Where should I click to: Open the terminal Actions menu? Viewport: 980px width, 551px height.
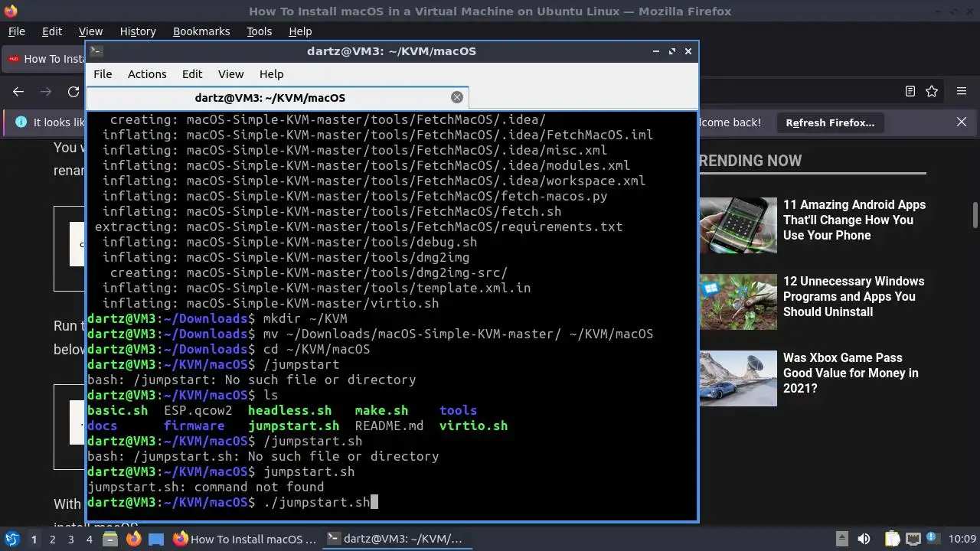[x=147, y=74]
